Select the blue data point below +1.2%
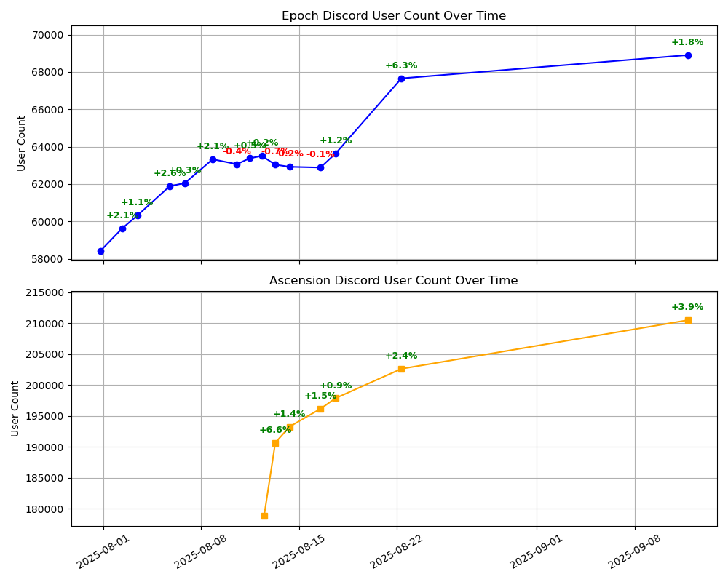728x582 pixels. tap(336, 154)
